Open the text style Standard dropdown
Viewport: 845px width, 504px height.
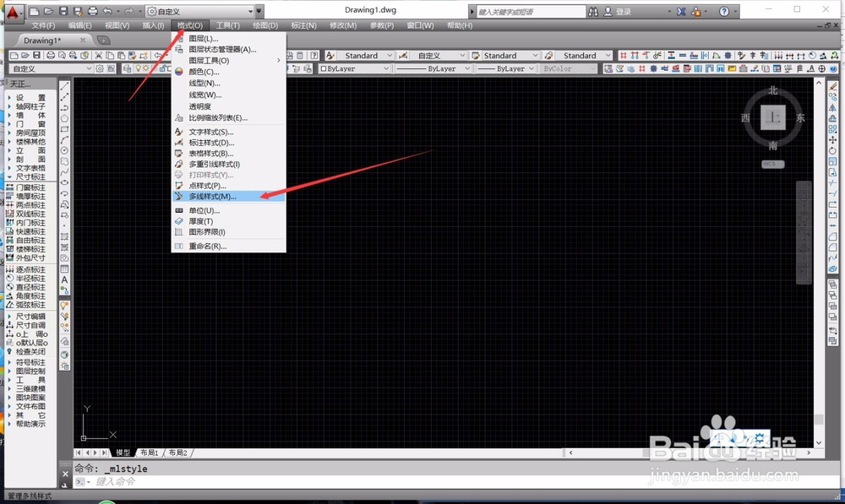(x=367, y=56)
